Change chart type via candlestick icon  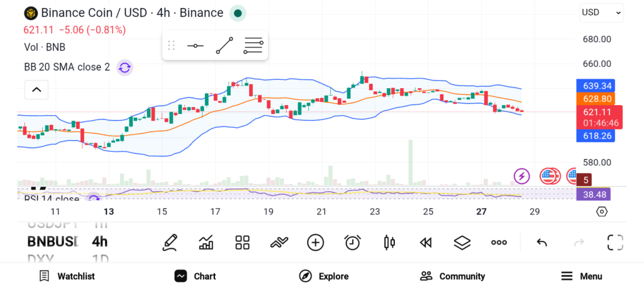pos(389,243)
